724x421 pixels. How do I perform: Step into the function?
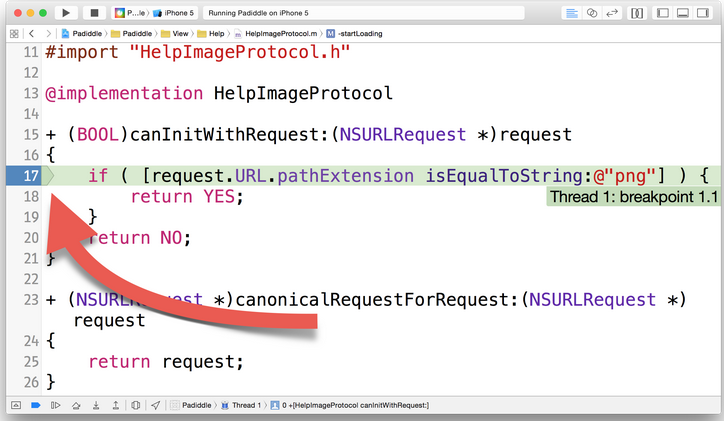[96, 405]
